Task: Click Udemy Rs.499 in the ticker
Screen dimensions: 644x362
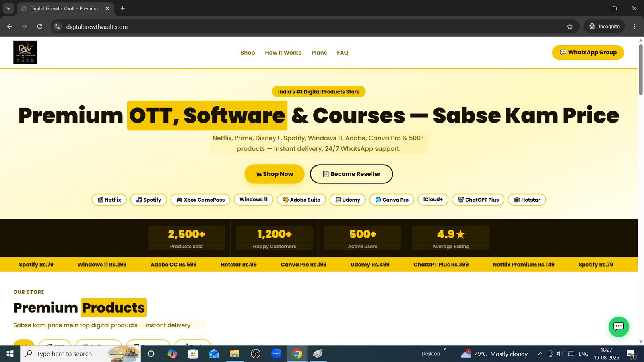Action: (x=370, y=265)
